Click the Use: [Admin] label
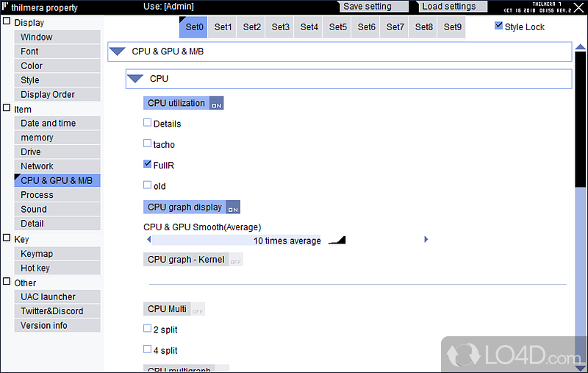This screenshot has width=588, height=373. 168,7
